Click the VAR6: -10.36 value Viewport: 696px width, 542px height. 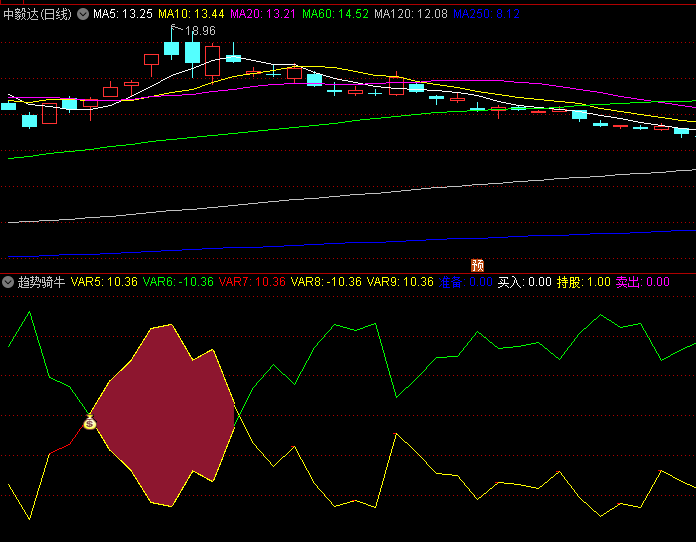click(x=178, y=282)
